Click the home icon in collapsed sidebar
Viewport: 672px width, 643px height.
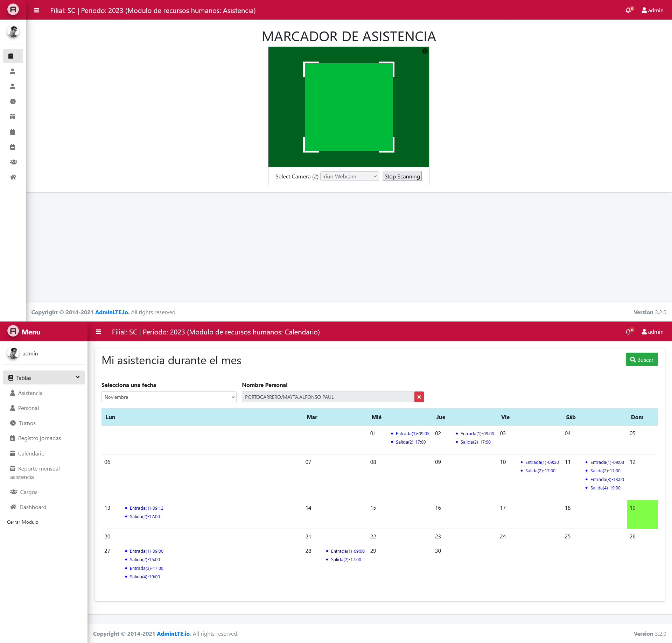[13, 177]
